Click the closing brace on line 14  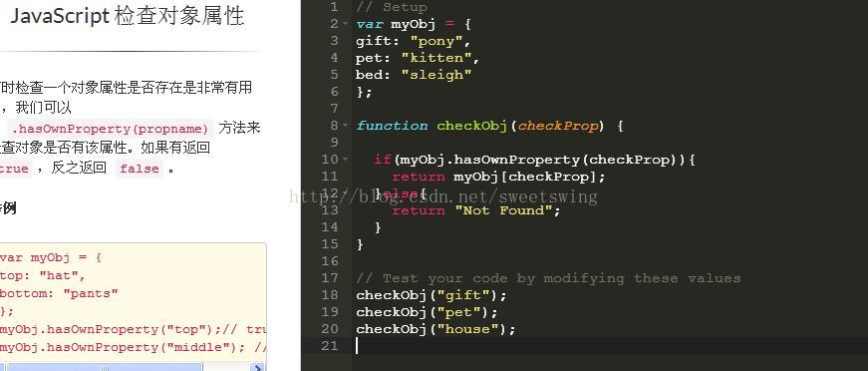tap(378, 227)
